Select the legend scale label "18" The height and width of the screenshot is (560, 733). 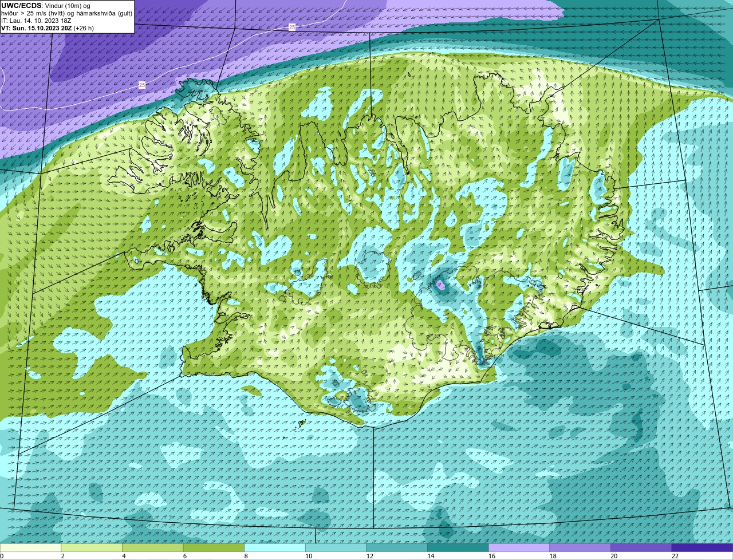coord(553,556)
